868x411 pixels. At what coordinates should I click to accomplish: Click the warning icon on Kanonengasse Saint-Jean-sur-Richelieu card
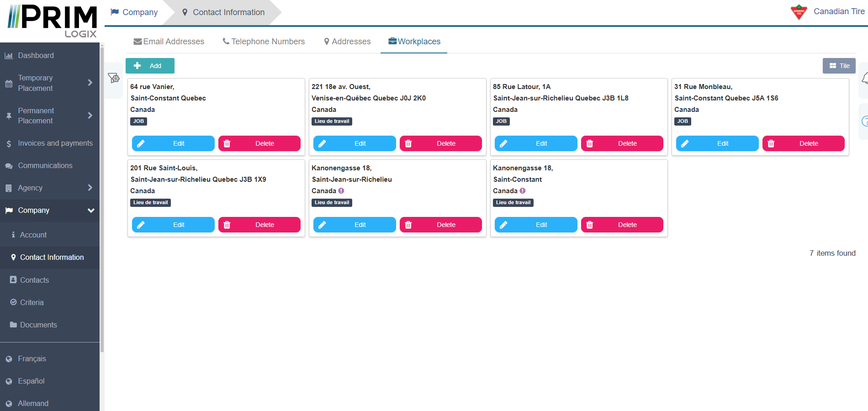pos(341,191)
